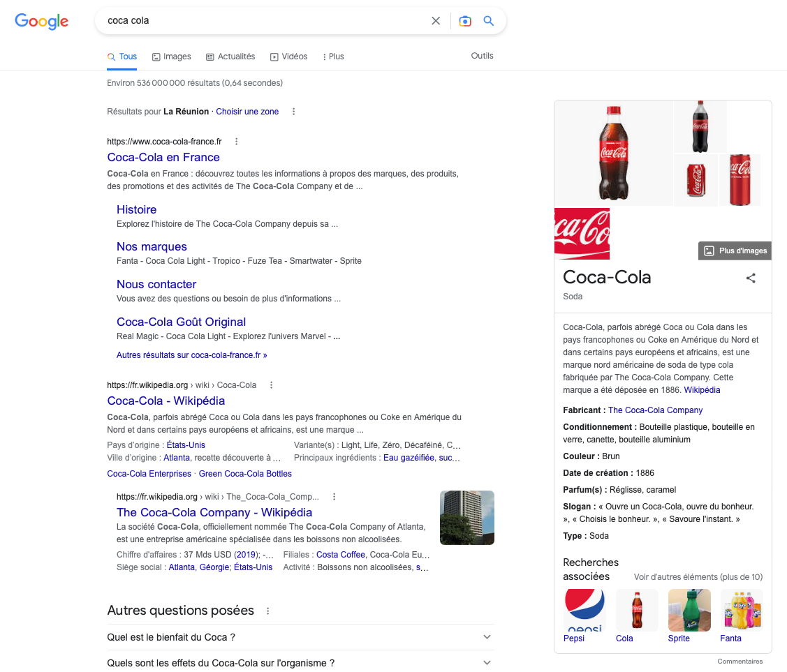Open options dots next to wiki › Coca-Cola URL
787x672 pixels.
pyautogui.click(x=272, y=385)
